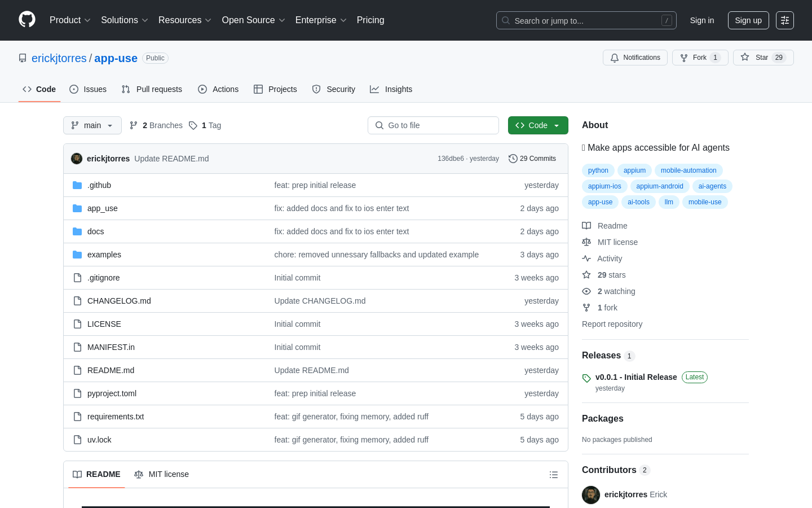Click the python topic tag
Screen dimensions: 812x508
click(598, 170)
